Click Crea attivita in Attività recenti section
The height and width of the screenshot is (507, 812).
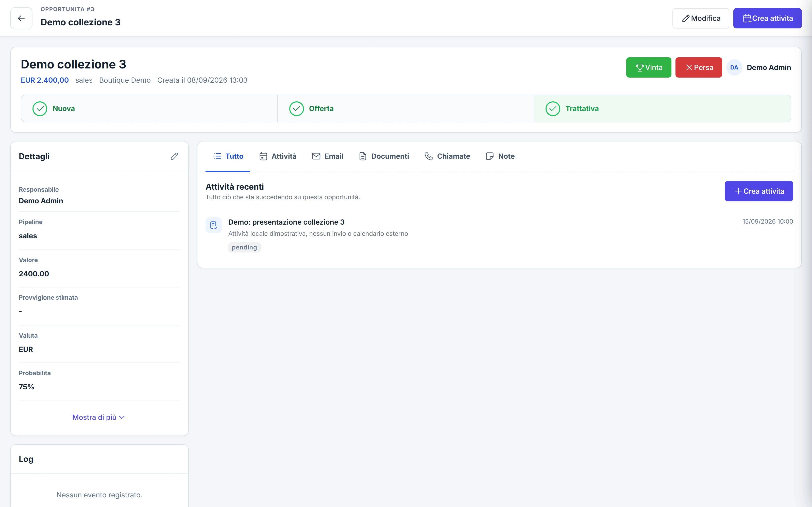(x=759, y=191)
